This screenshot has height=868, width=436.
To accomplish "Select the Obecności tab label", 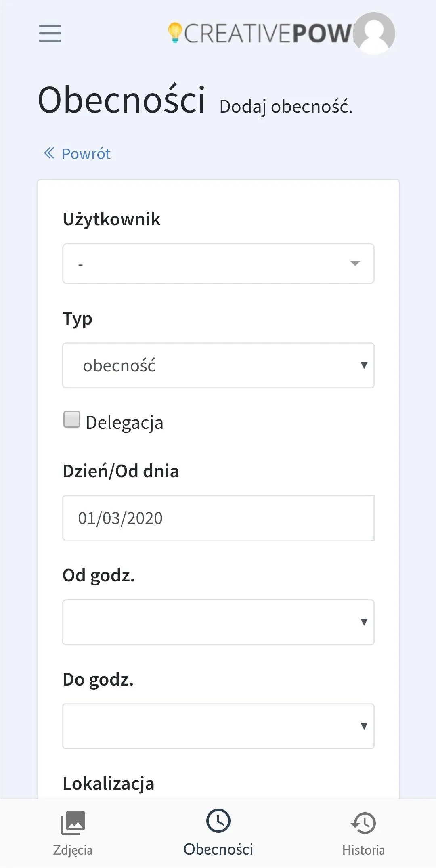I will click(x=218, y=849).
